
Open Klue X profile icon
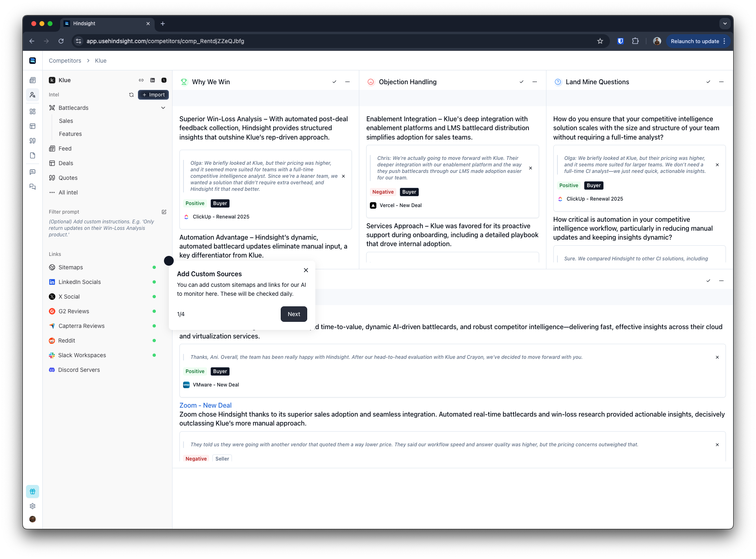[x=164, y=80]
